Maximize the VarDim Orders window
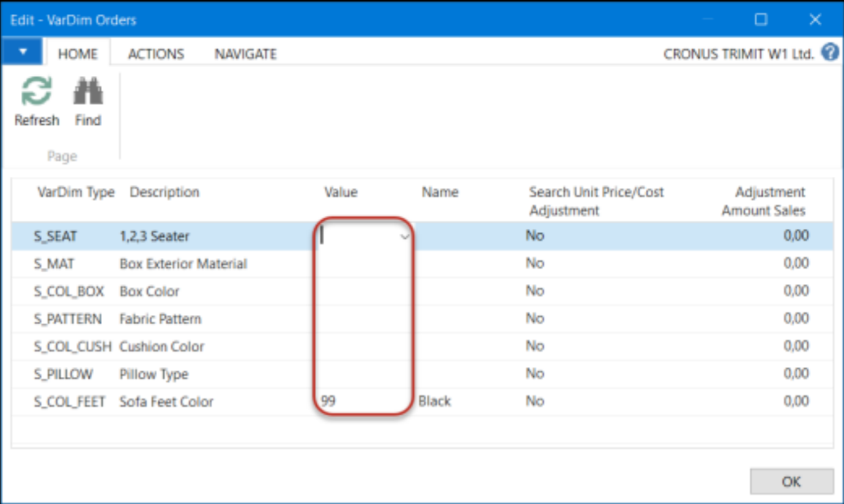The height and width of the screenshot is (504, 844). click(761, 20)
